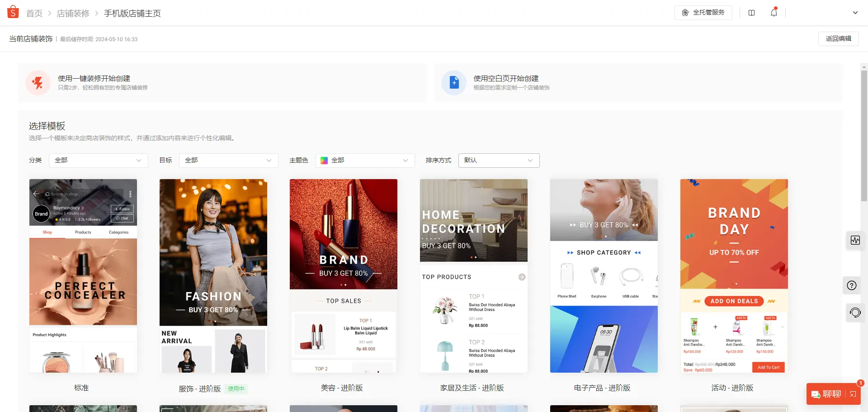Open the 分类 filter dropdown
Screen dimensions: 868x412
98,160
